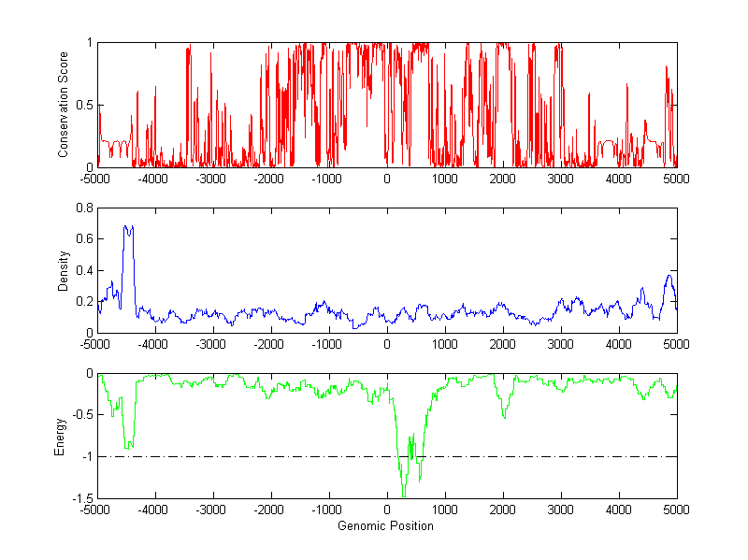Select the tall blue density peak near -4500
Image resolution: width=748 pixels, height=560 pixels.
click(128, 227)
